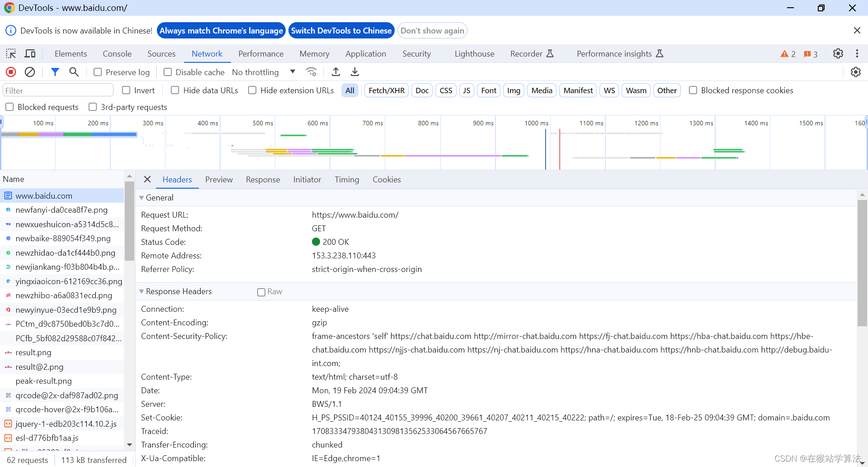
Task: Click Always match Chrome's language
Action: tap(221, 30)
